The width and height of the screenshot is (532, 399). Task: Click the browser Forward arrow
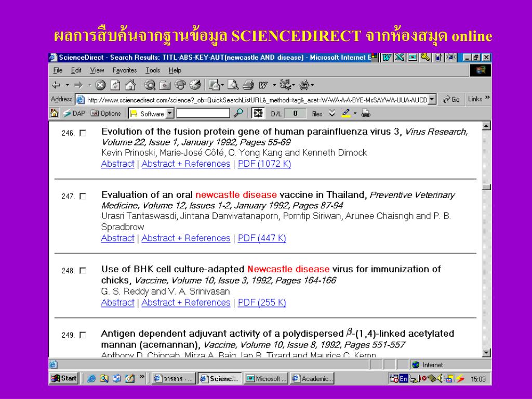(78, 85)
